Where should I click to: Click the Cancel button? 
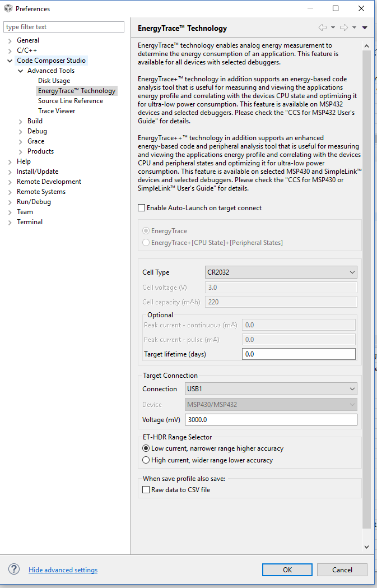coord(342,570)
